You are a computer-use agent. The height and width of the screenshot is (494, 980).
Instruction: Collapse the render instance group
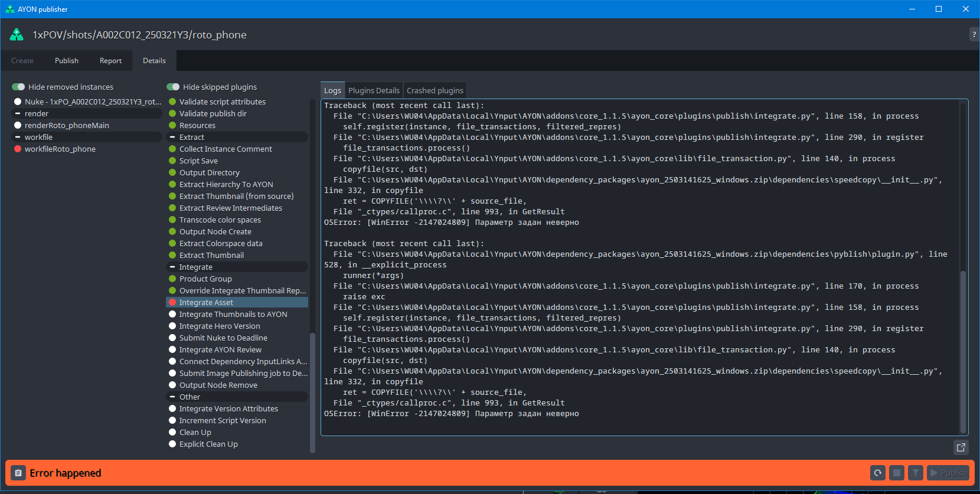tap(18, 113)
